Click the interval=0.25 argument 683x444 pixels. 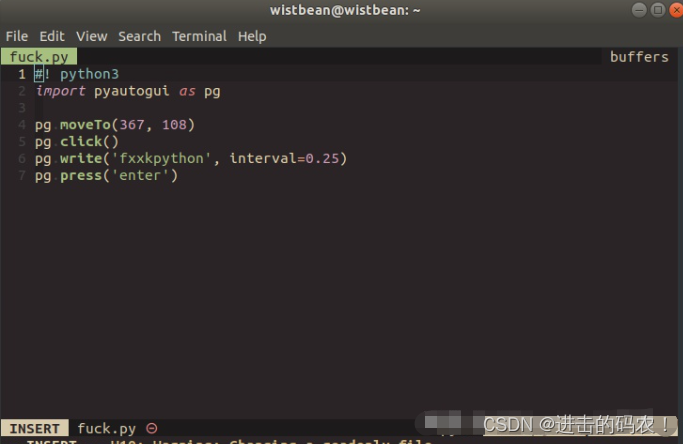pos(284,159)
